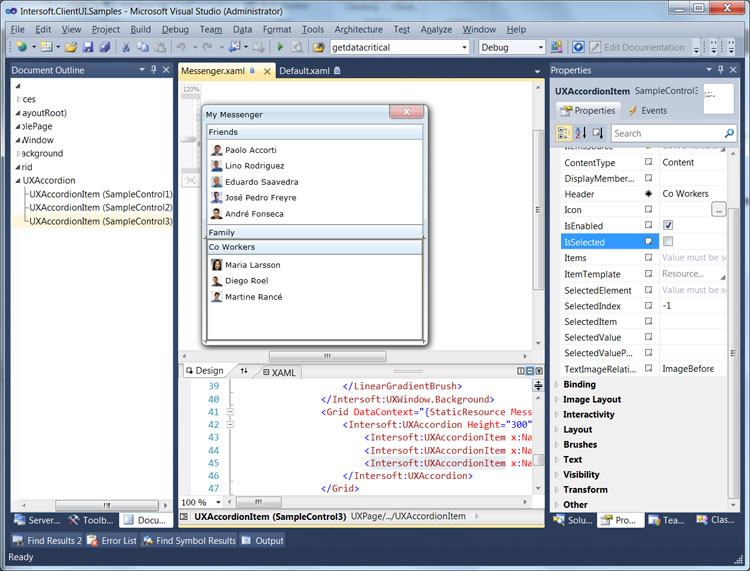Collapse the design pane icon
This screenshot has width=750, height=571.
click(x=539, y=371)
